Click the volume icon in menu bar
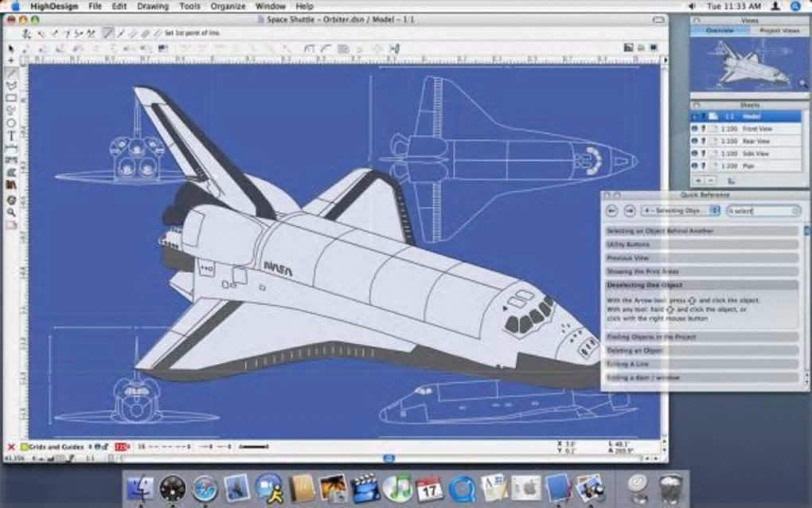Viewport: 812px width, 508px height. point(693,6)
